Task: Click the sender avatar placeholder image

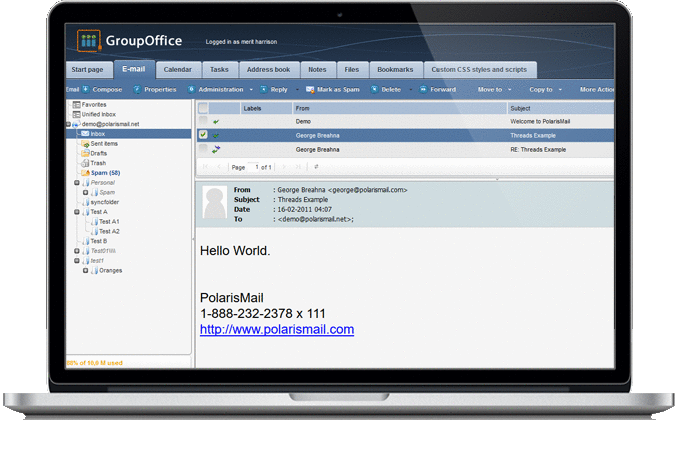Action: (215, 203)
